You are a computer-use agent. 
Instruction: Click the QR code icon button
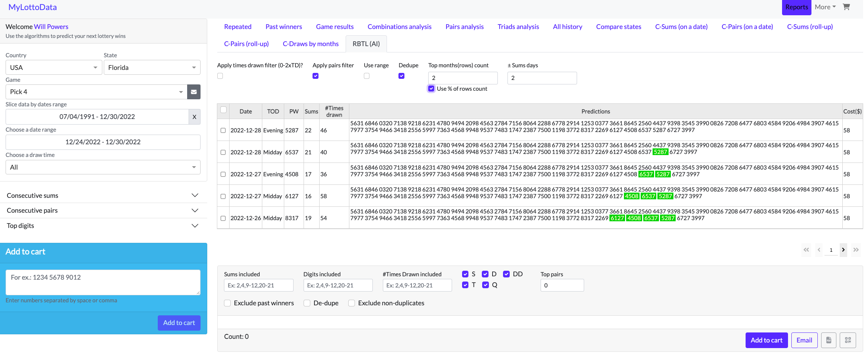pyautogui.click(x=848, y=340)
